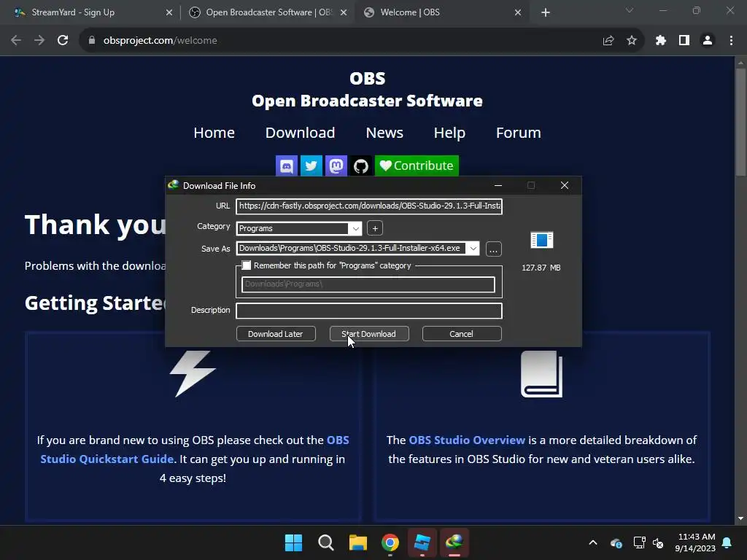Click scrollbar down arrow on page
The image size is (747, 560).
point(740,518)
